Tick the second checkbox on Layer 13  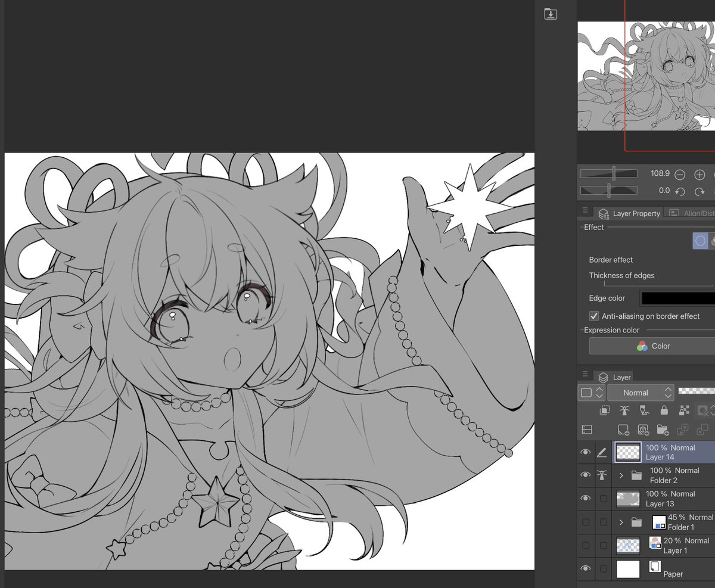[603, 498]
